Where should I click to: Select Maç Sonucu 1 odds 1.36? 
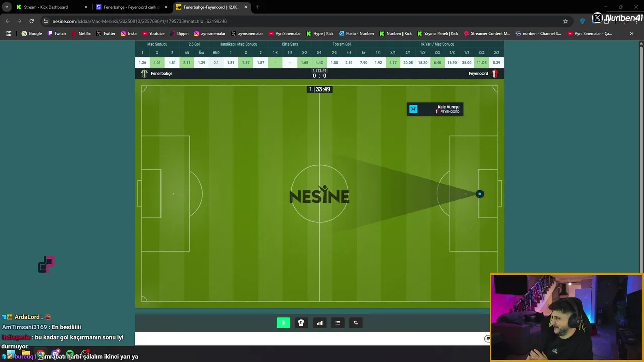point(142,63)
